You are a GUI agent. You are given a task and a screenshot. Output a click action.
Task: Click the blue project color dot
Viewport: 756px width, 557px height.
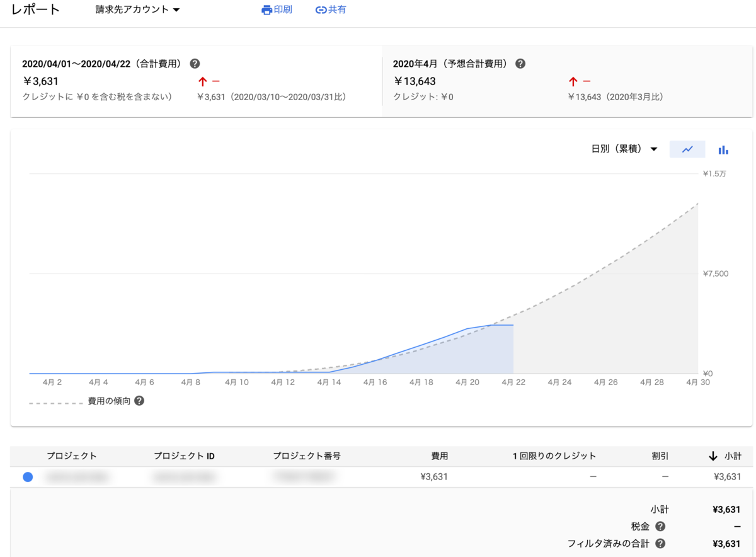point(28,477)
